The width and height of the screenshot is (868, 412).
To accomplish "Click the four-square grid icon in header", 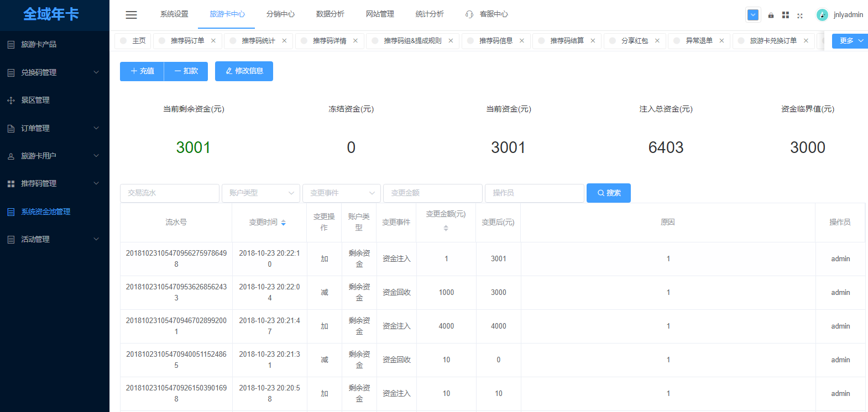I will (x=785, y=15).
